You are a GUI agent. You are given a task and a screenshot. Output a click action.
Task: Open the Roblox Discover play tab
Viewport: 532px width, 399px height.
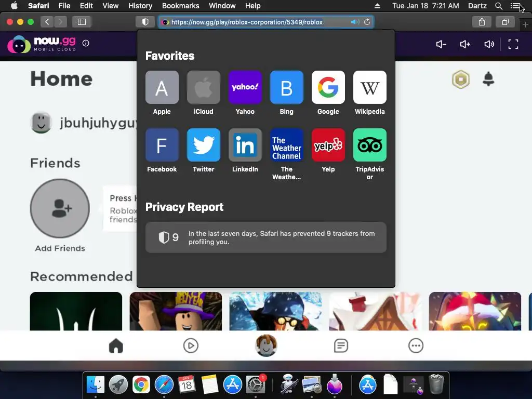click(x=191, y=345)
